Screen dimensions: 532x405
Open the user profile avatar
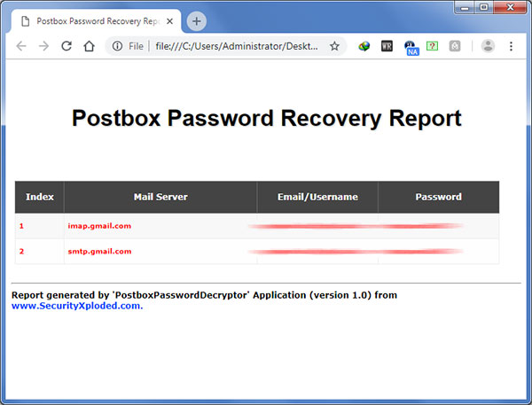(488, 46)
